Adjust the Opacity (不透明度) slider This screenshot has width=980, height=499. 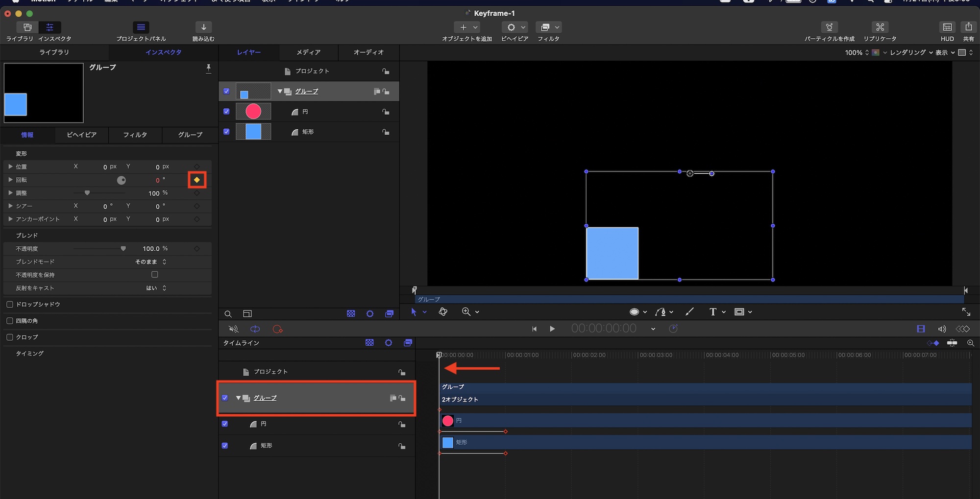(x=123, y=249)
